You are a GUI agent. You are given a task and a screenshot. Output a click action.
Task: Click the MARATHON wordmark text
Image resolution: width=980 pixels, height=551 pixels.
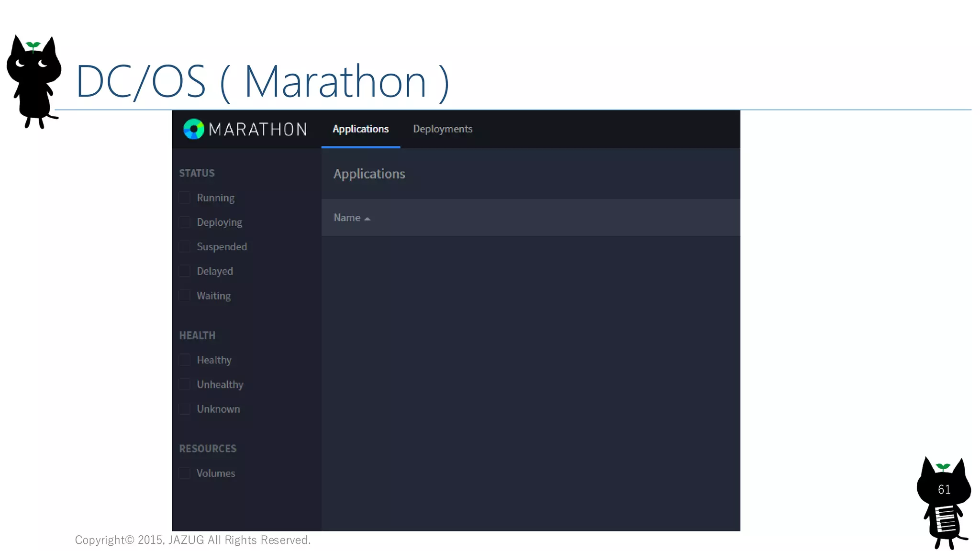[258, 129]
